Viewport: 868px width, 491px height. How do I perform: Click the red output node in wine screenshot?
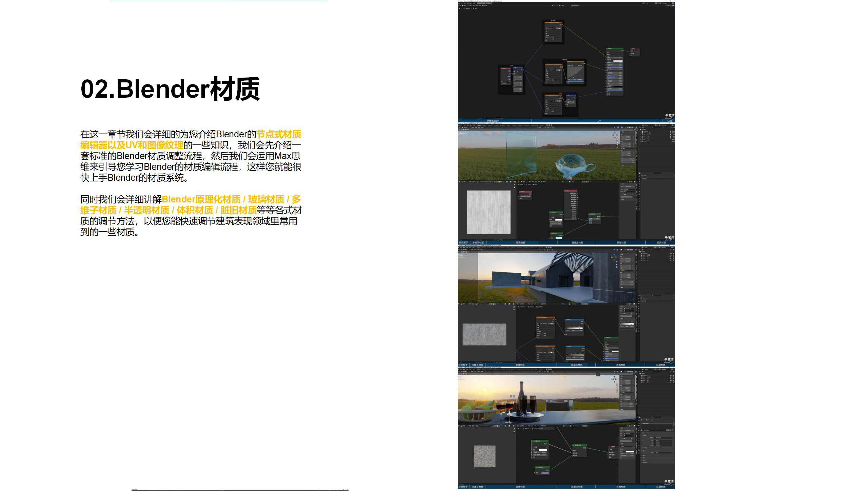614,452
